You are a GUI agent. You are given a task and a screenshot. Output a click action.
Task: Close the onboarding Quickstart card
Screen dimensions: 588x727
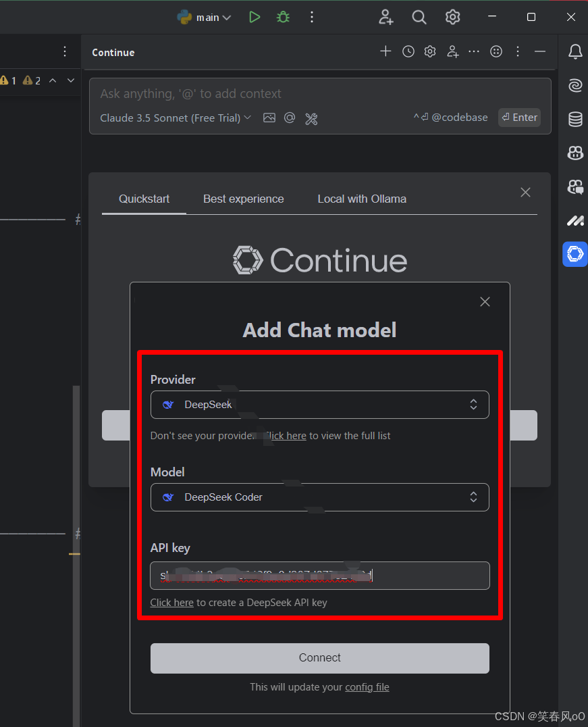click(525, 193)
